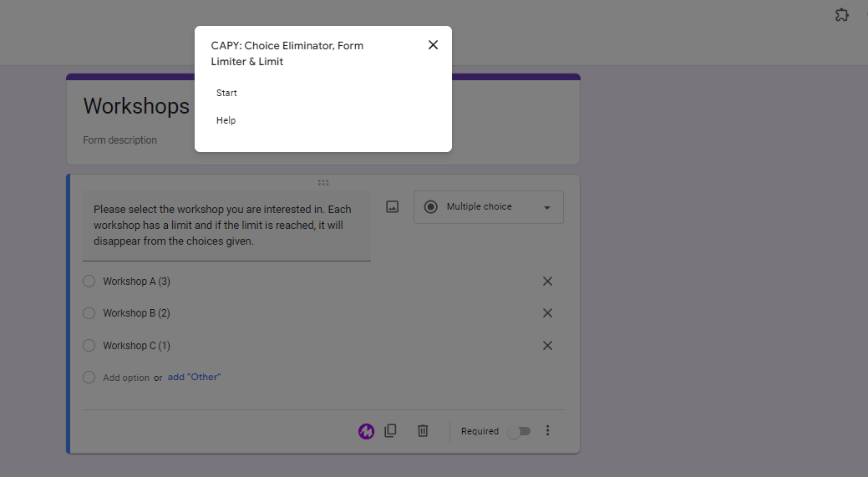Click Add option field

tap(126, 378)
